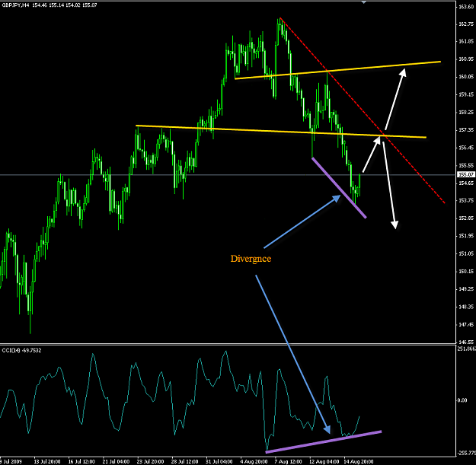Click the CCI scale minimum -255.775 label
The image size is (476, 465).
(467, 453)
